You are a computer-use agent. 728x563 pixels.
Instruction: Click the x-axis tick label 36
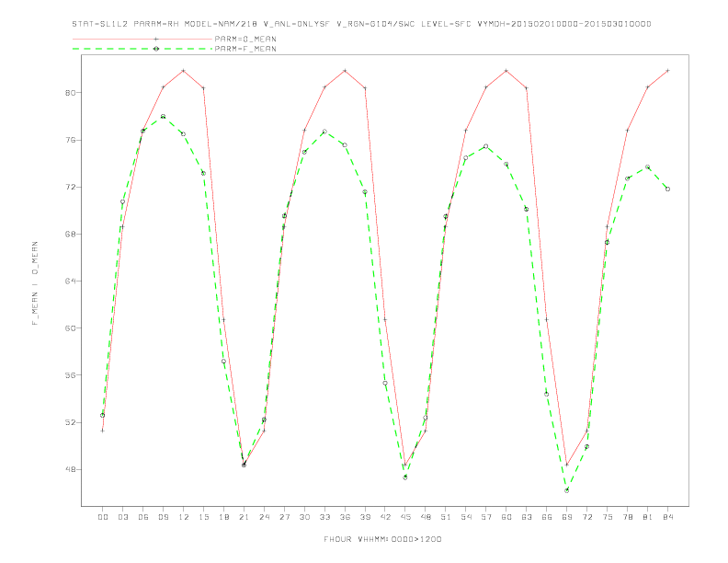tap(345, 517)
